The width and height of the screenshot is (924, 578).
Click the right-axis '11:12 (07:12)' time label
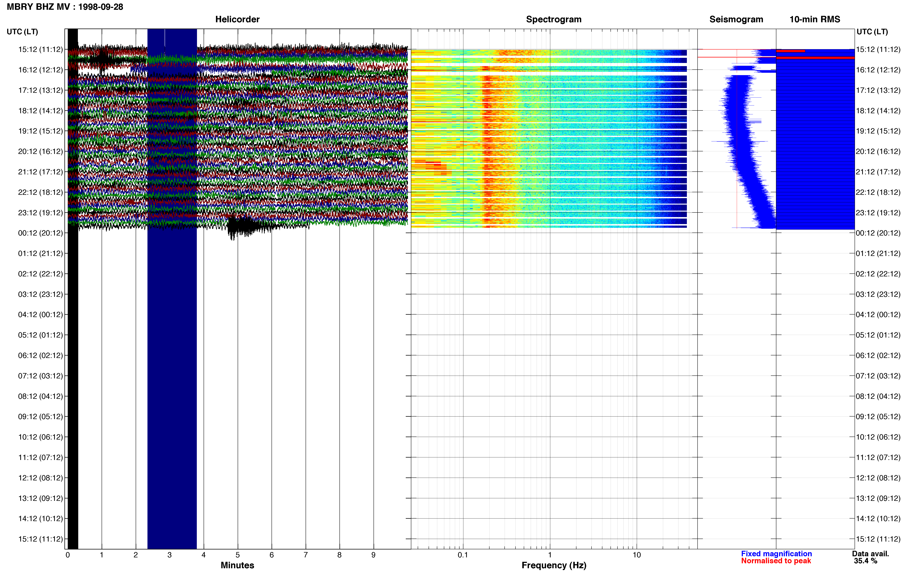(878, 457)
